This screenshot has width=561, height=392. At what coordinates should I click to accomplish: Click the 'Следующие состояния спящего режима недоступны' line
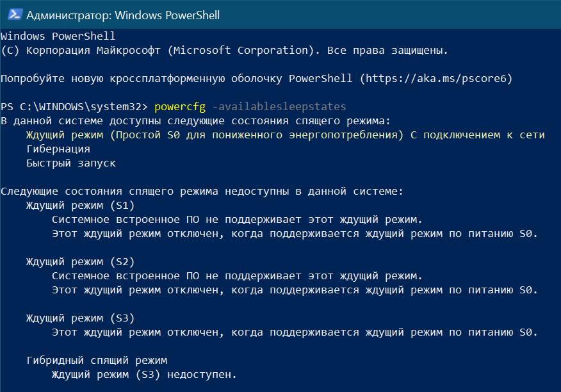(202, 191)
